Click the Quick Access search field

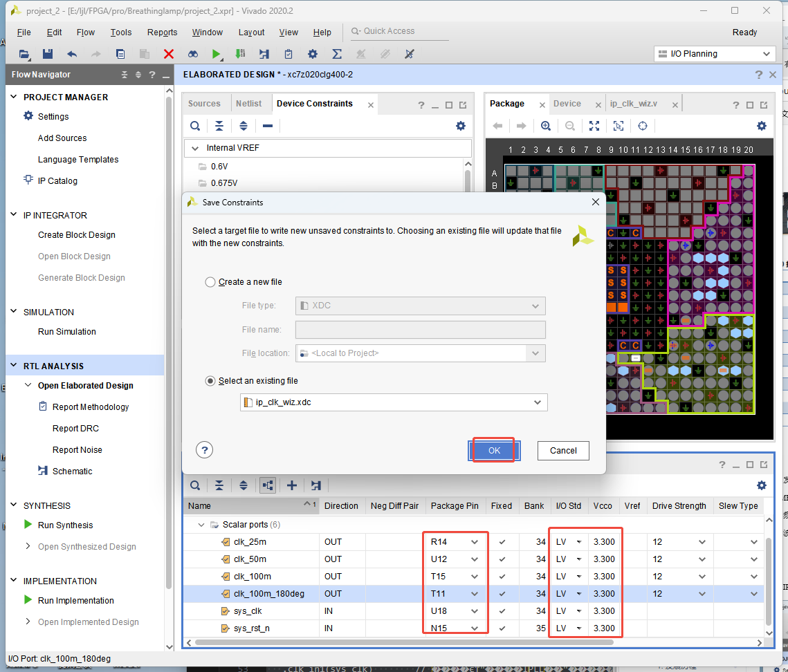[x=399, y=31]
